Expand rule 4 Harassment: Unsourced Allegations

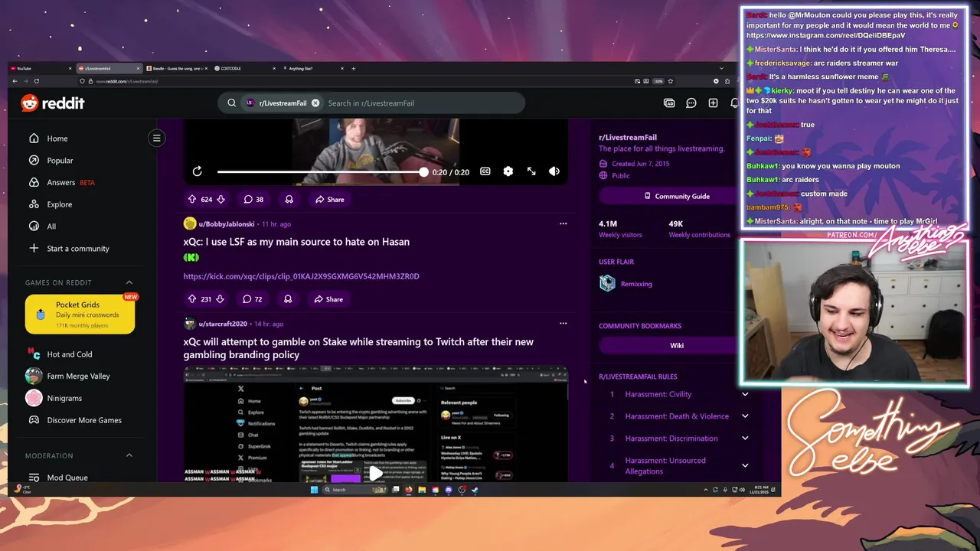(745, 465)
